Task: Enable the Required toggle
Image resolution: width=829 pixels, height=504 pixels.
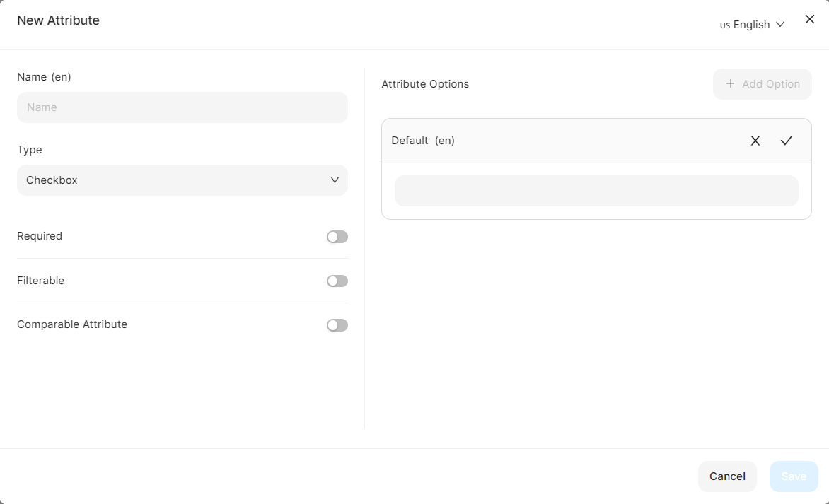Action: click(x=337, y=237)
